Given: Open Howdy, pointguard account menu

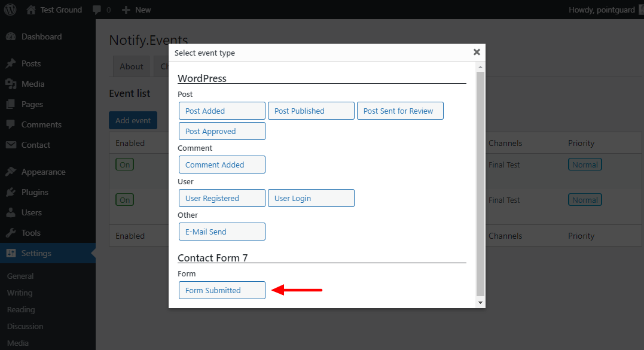Looking at the screenshot, I should (602, 10).
